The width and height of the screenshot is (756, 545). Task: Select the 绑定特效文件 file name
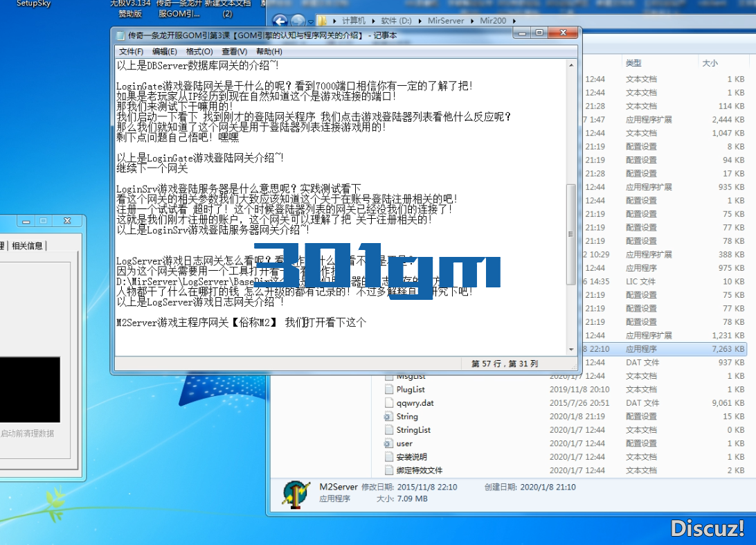pyautogui.click(x=420, y=470)
